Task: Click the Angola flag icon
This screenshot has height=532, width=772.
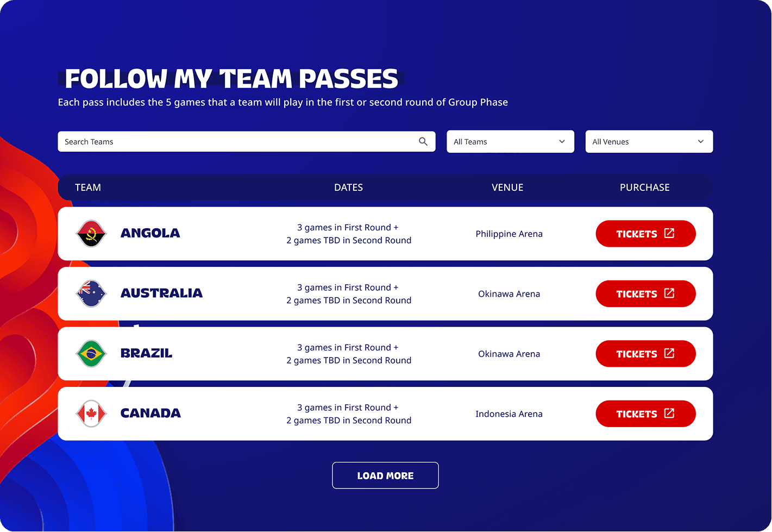Action: [91, 234]
